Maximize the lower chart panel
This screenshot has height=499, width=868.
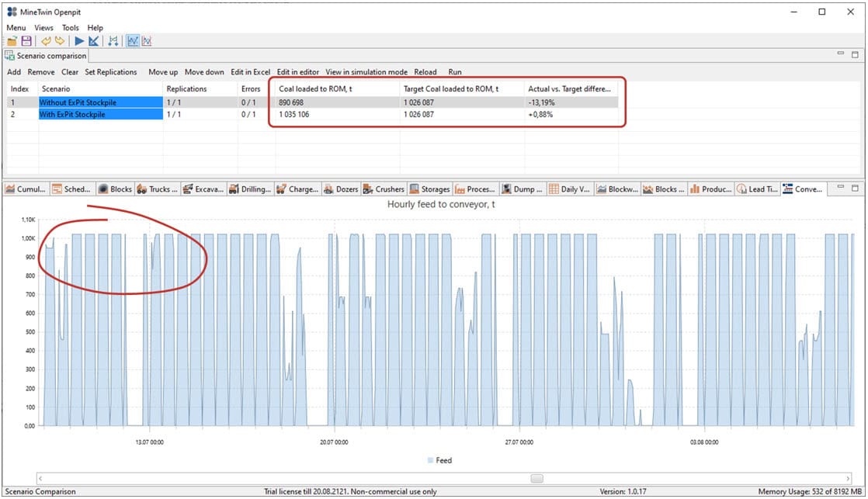click(x=856, y=188)
